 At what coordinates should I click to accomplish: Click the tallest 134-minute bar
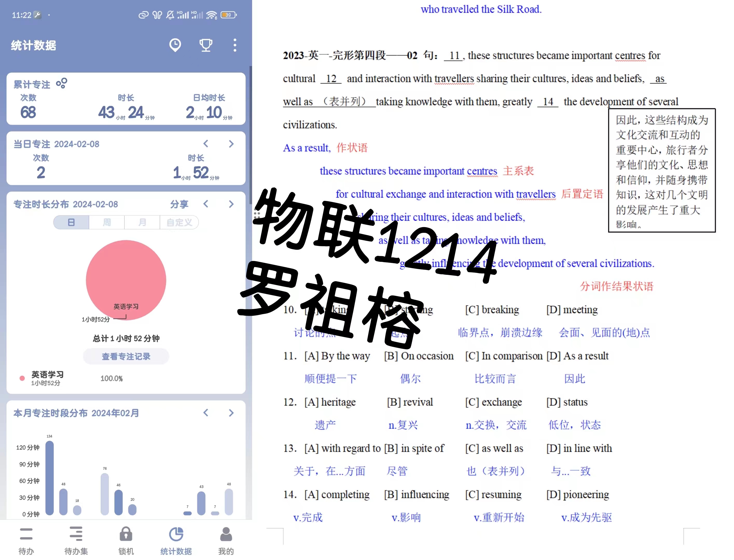[x=49, y=478]
